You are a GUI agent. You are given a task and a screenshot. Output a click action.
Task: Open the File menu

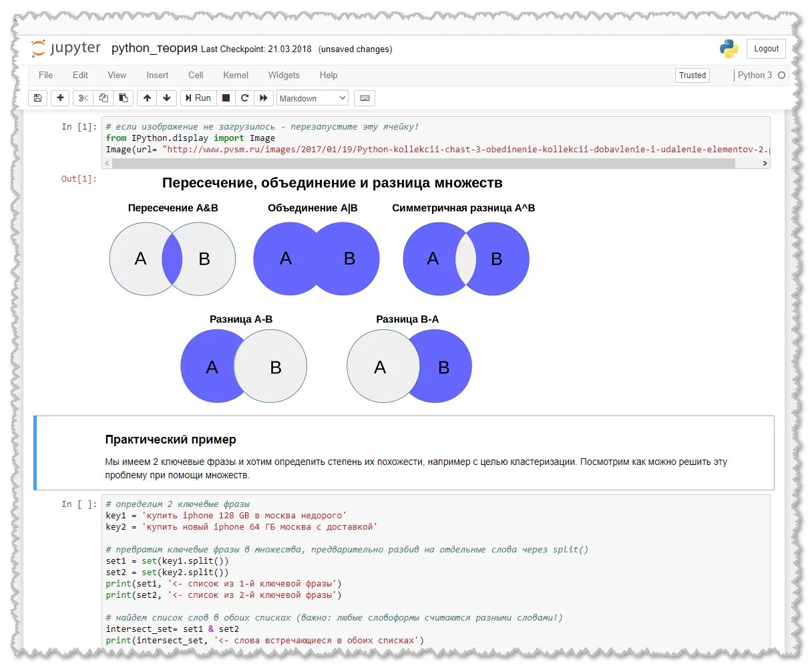click(45, 75)
